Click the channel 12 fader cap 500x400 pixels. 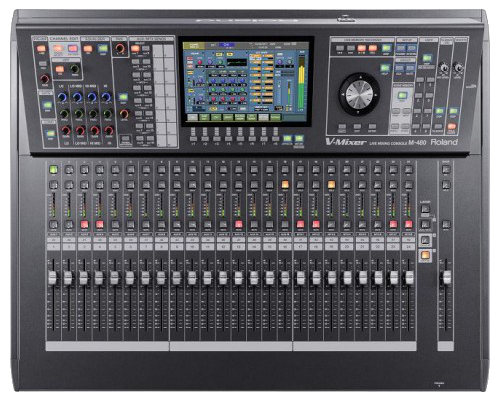click(223, 278)
